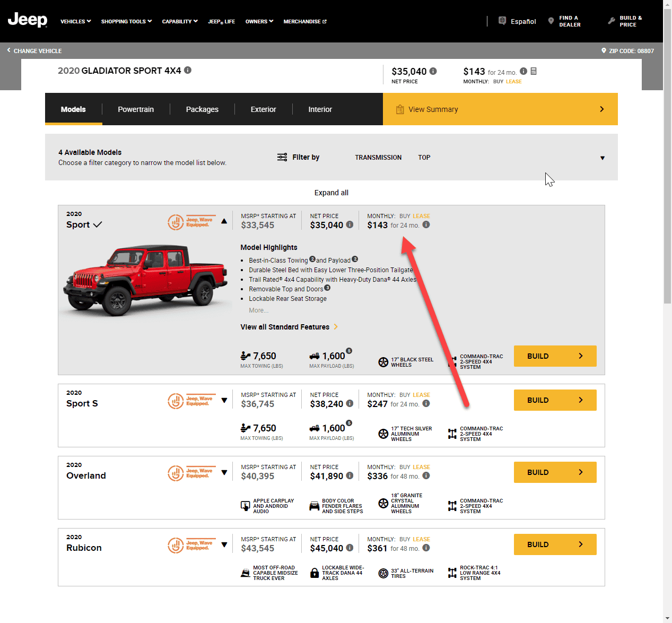The image size is (672, 623).
Task: Show Sport S net price $38,240 info
Action: click(x=350, y=403)
